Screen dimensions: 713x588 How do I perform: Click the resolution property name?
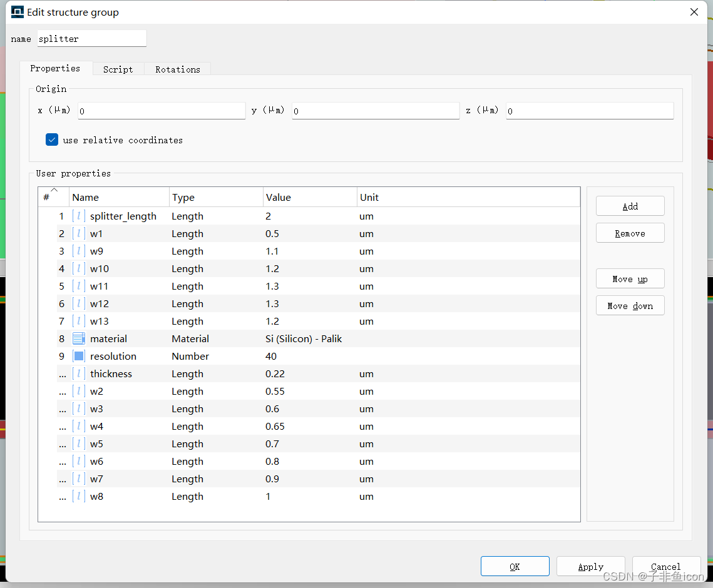click(x=113, y=357)
